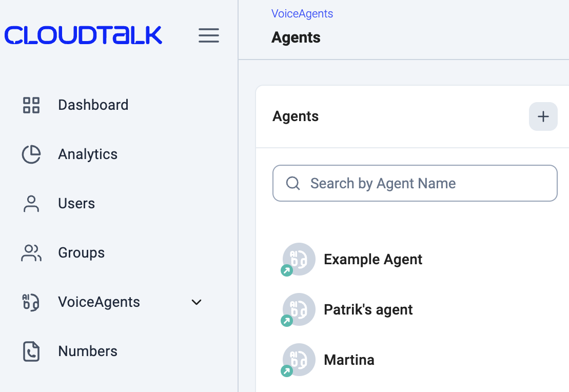
Task: Click the CloudTalk logo
Action: coord(83,35)
